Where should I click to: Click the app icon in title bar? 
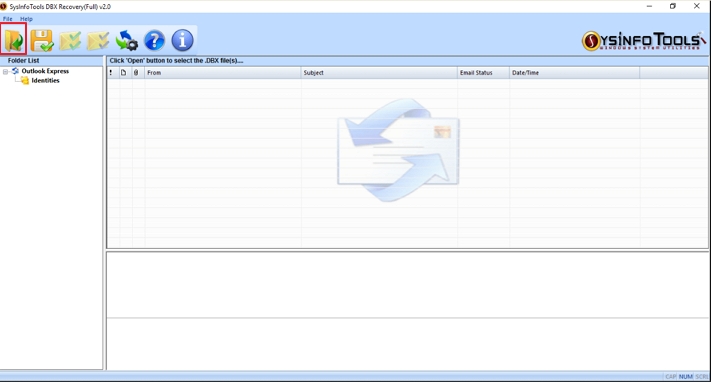coord(4,6)
